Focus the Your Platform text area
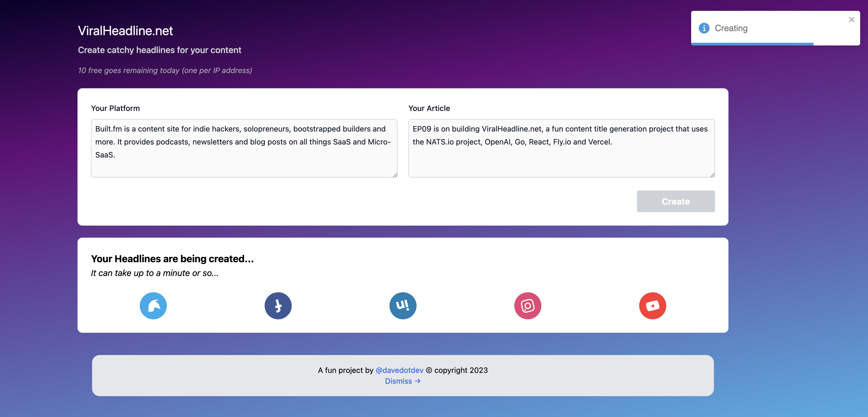 [244, 148]
